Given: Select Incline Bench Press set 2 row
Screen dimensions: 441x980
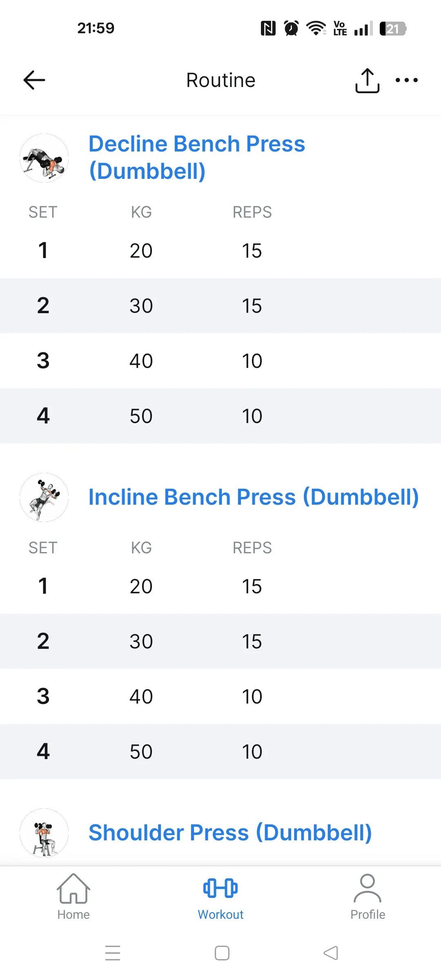Looking at the screenshot, I should 220,641.
